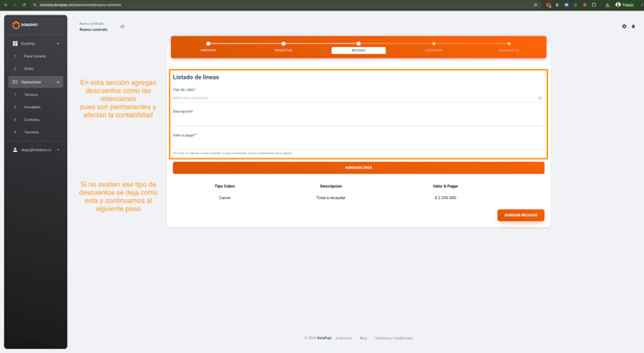This screenshot has height=353, width=644.
Task: Click the red extension icon in browser toolbar
Action: pos(548,5)
